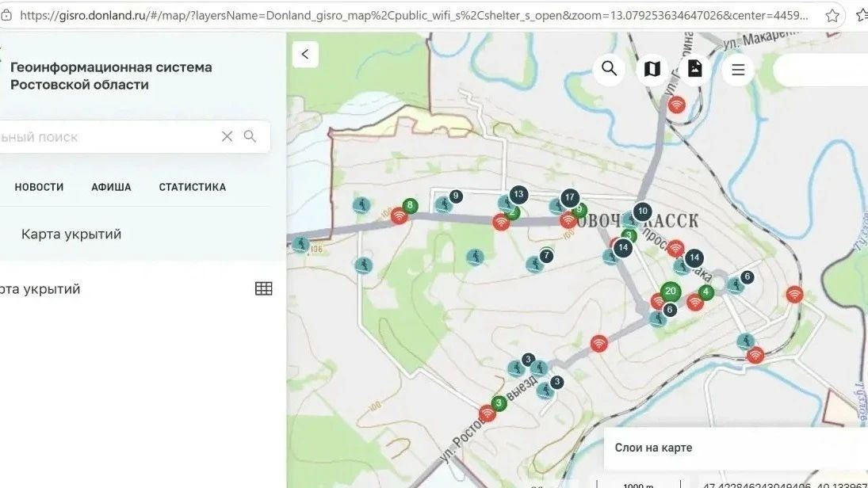Select the shelter marker left of green cluster 8

tap(361, 205)
